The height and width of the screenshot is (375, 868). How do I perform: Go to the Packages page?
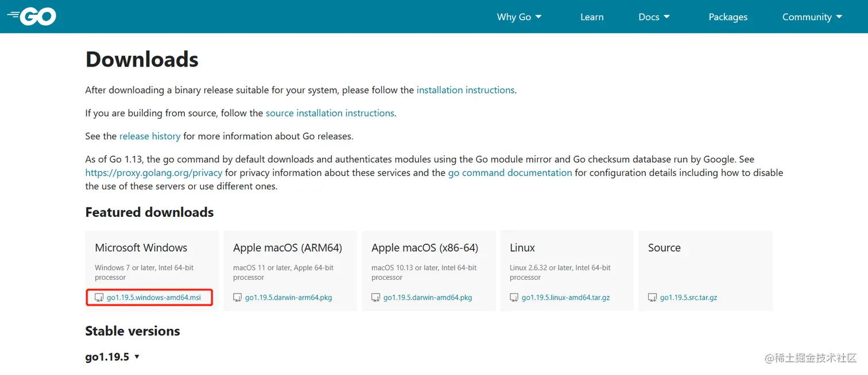pos(728,17)
